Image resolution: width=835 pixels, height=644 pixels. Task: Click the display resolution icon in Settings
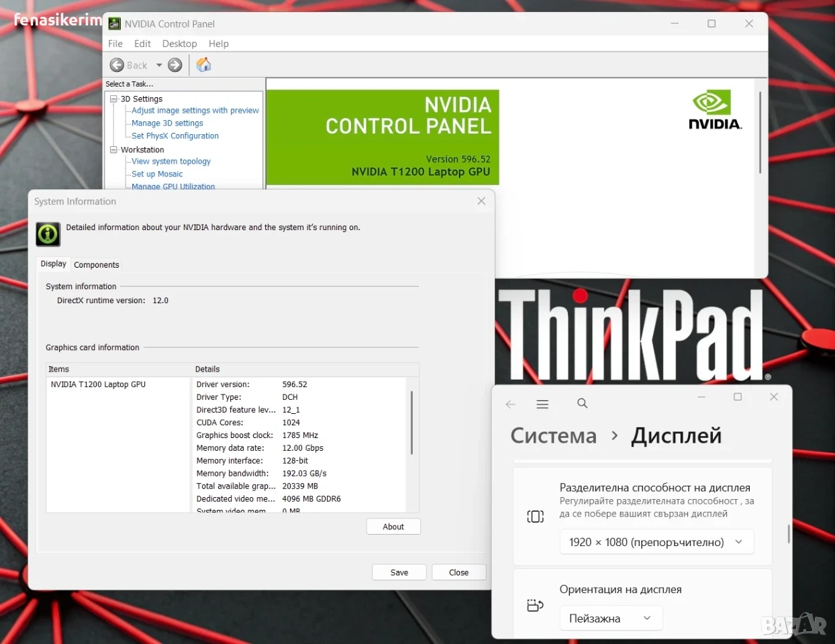coord(536,517)
